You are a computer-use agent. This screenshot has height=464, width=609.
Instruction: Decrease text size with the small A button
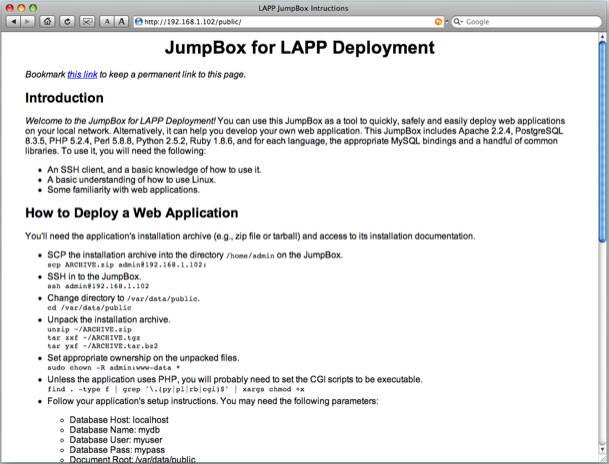[x=107, y=21]
